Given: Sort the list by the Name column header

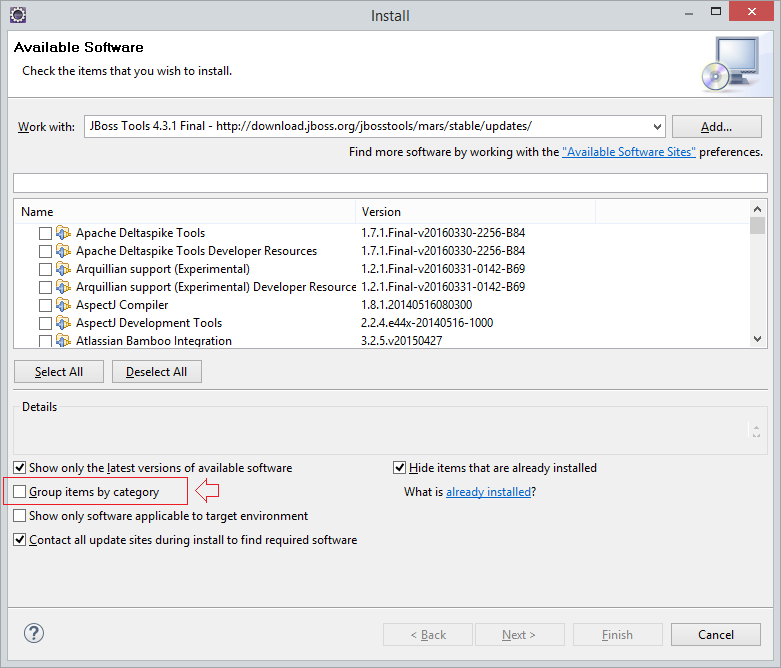Looking at the screenshot, I should [x=185, y=212].
